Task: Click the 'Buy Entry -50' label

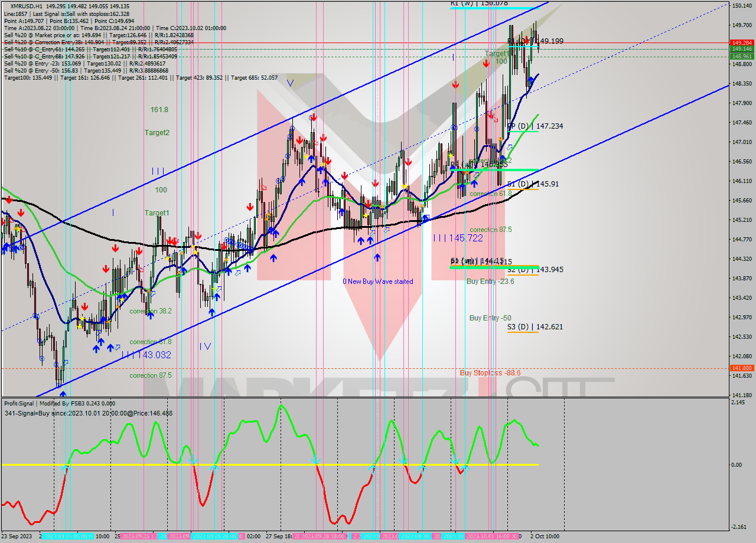Action: point(490,318)
